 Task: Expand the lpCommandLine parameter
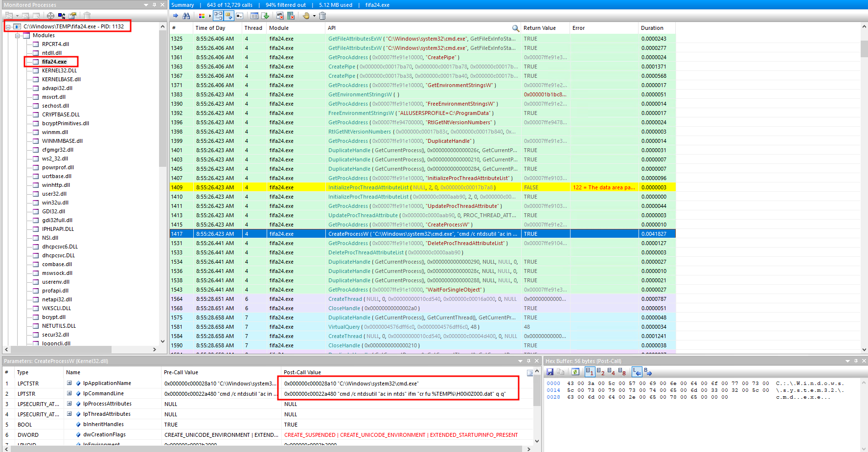click(69, 393)
